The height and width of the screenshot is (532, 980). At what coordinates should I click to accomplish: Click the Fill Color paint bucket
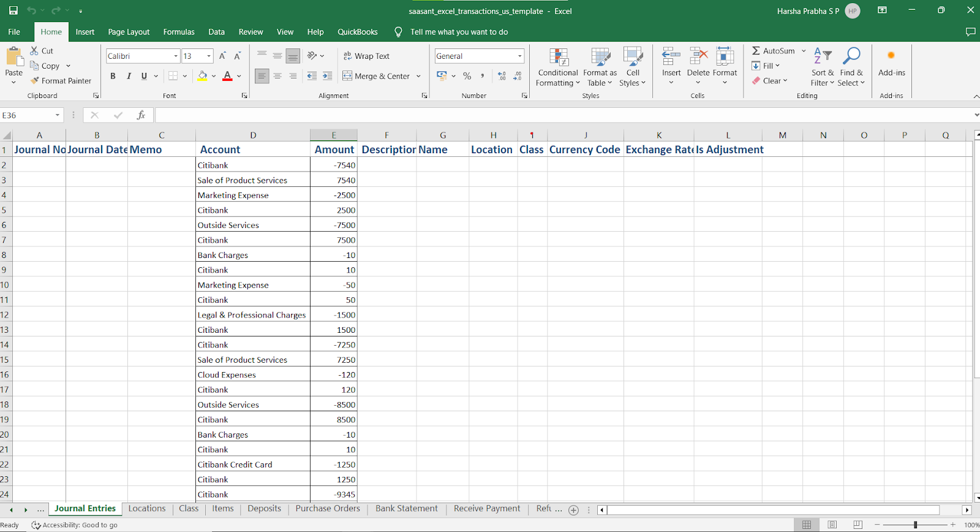click(202, 76)
